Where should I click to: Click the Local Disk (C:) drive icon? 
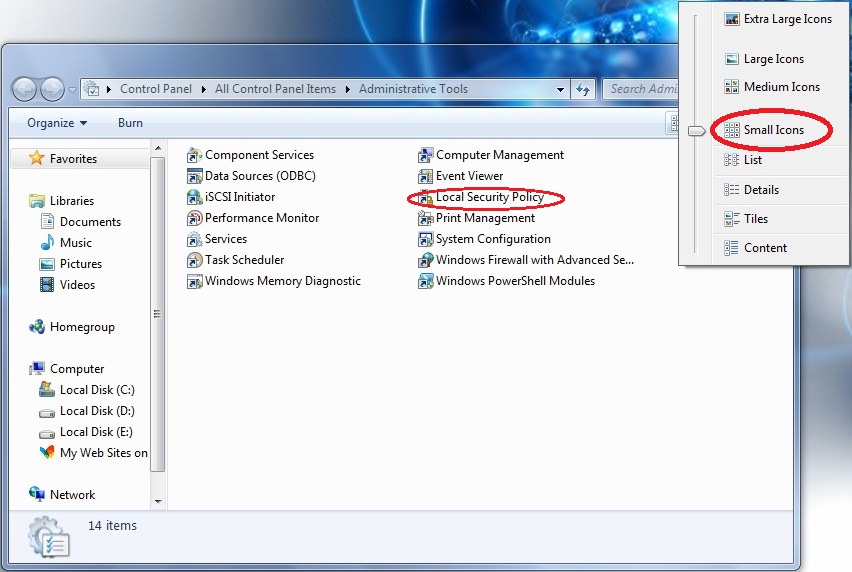(47, 389)
